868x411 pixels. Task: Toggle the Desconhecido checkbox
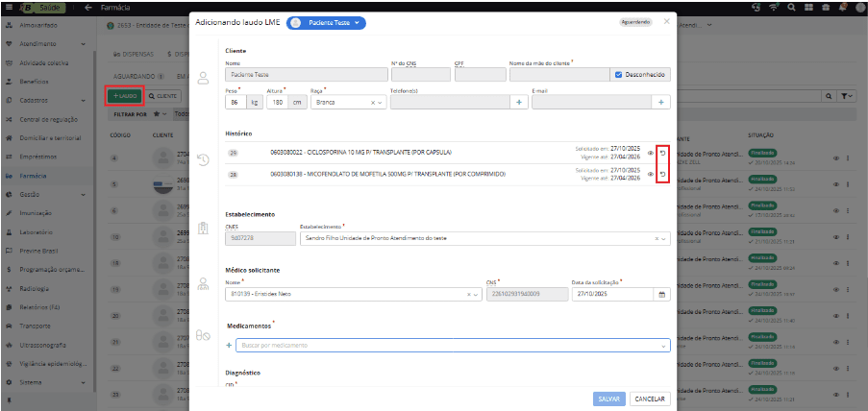pyautogui.click(x=618, y=74)
